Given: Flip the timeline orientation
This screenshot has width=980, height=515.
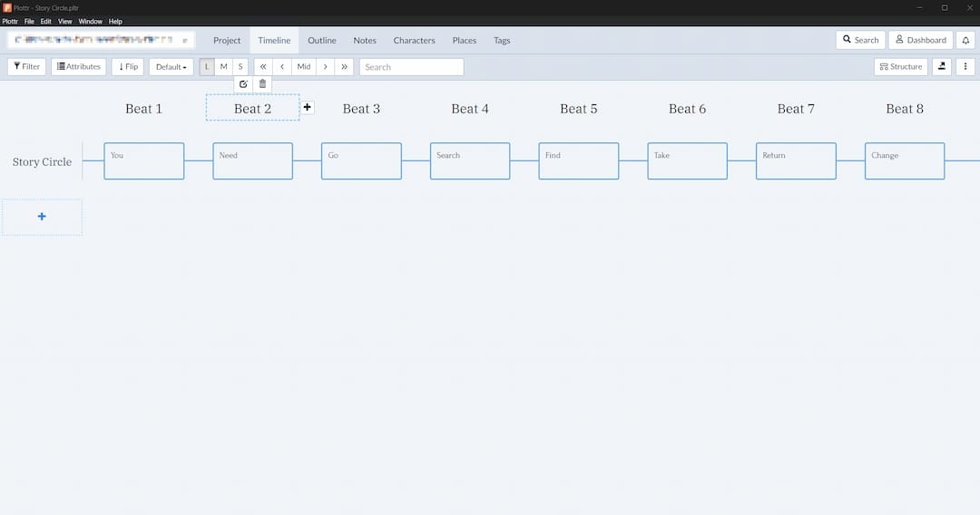Looking at the screenshot, I should tap(128, 67).
